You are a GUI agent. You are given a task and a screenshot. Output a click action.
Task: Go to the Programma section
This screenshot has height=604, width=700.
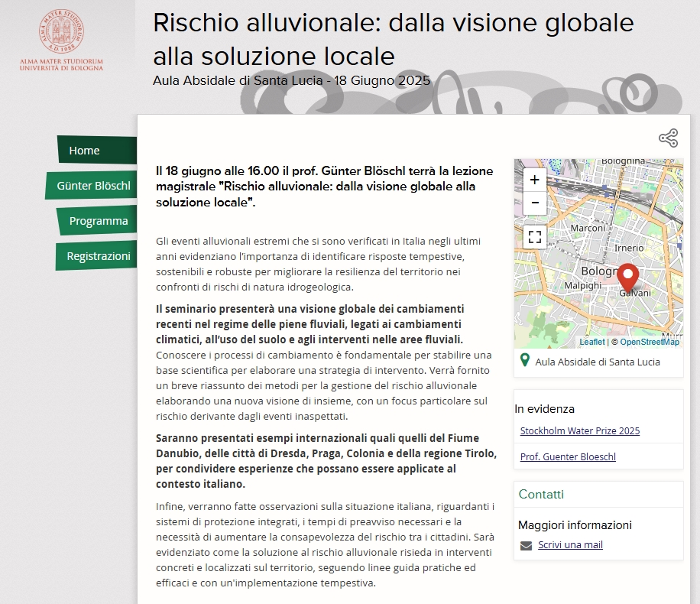96,220
